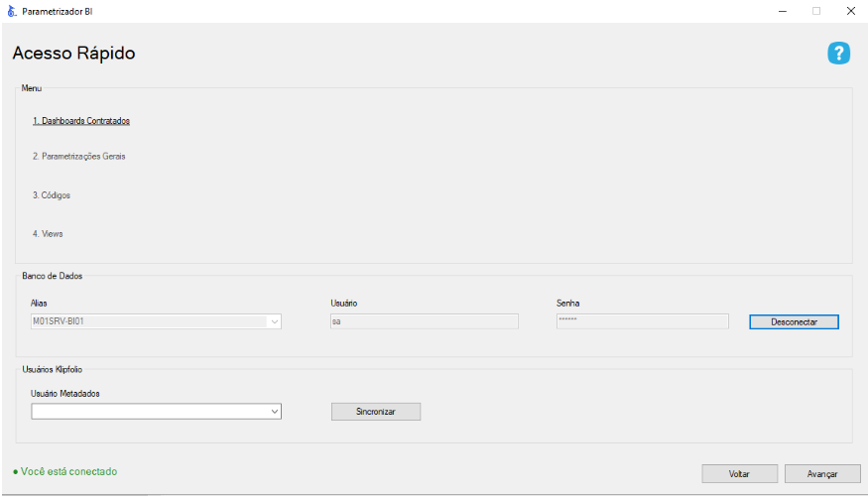Close the Parametrizador BI window

tap(850, 11)
